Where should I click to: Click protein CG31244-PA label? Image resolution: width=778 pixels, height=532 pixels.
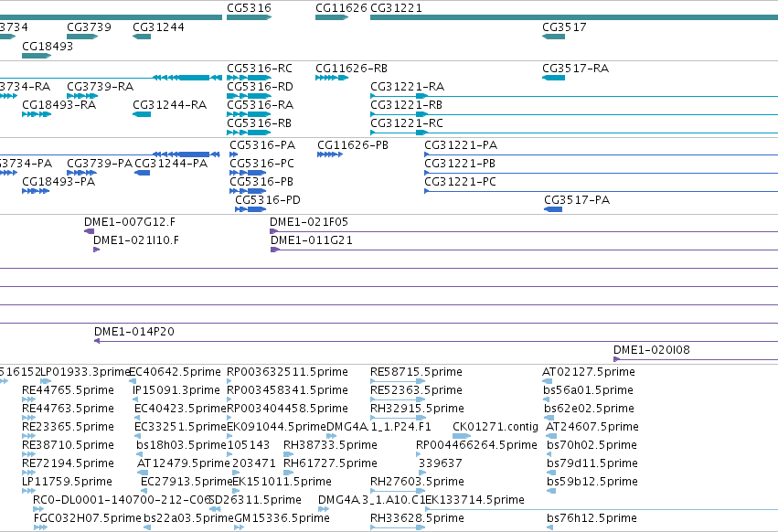click(171, 164)
